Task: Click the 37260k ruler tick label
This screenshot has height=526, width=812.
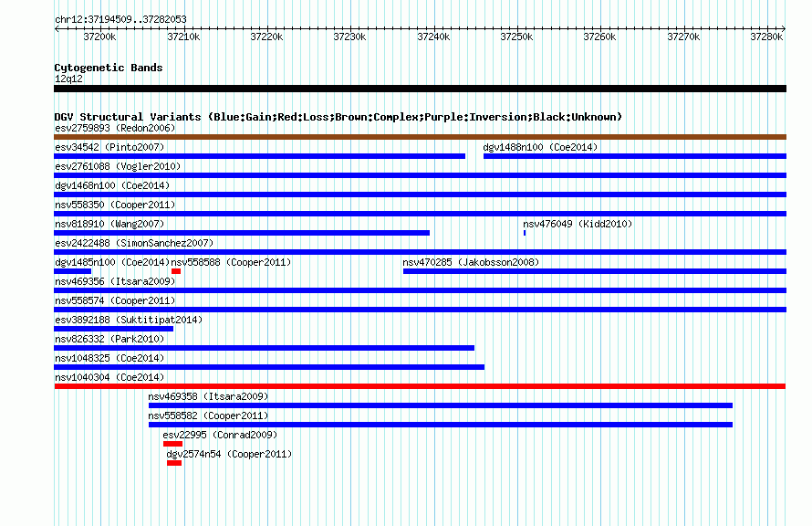Action: pyautogui.click(x=599, y=37)
